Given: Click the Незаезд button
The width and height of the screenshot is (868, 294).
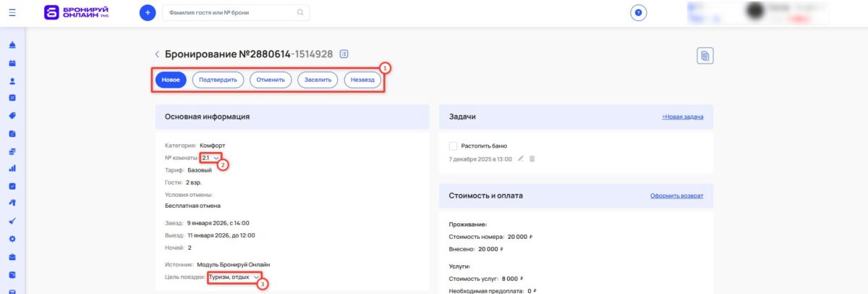Looking at the screenshot, I should (362, 80).
